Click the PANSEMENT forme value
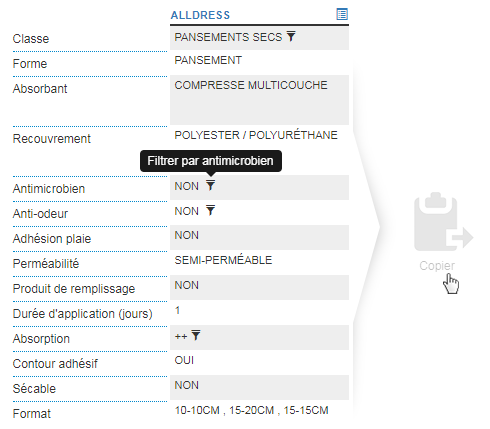Viewport: 490px width, 429px height. [208, 60]
